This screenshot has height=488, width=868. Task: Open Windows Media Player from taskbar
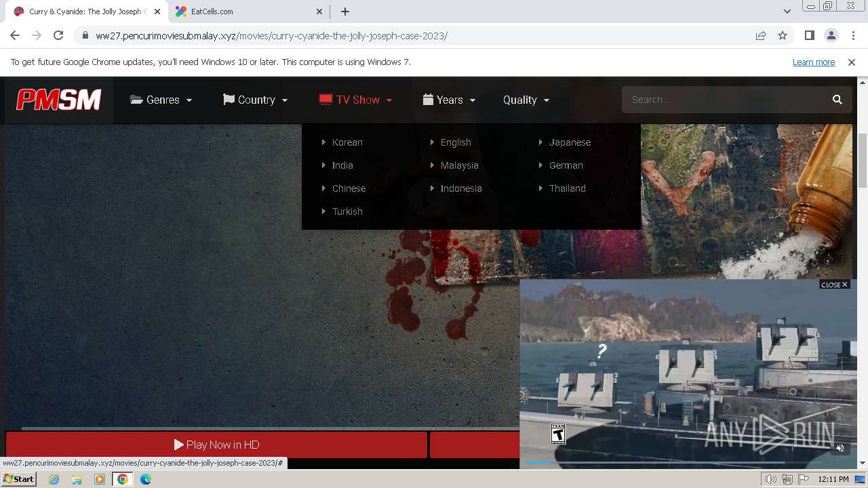(100, 479)
